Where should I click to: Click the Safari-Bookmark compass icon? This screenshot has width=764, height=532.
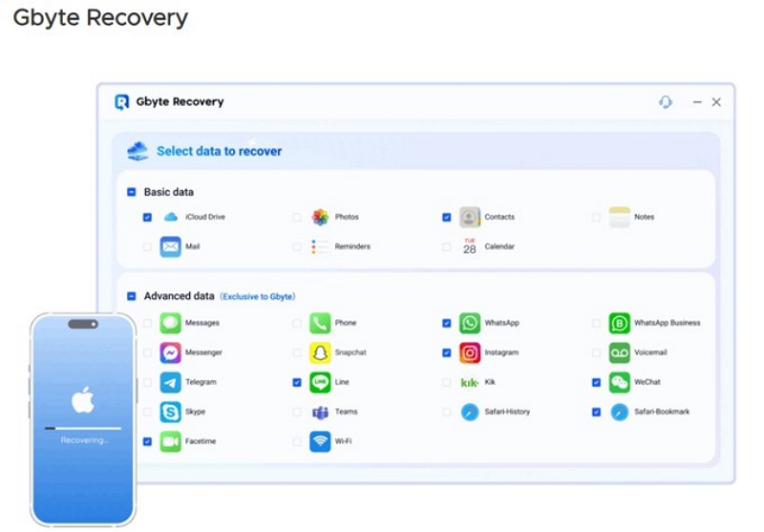click(619, 413)
